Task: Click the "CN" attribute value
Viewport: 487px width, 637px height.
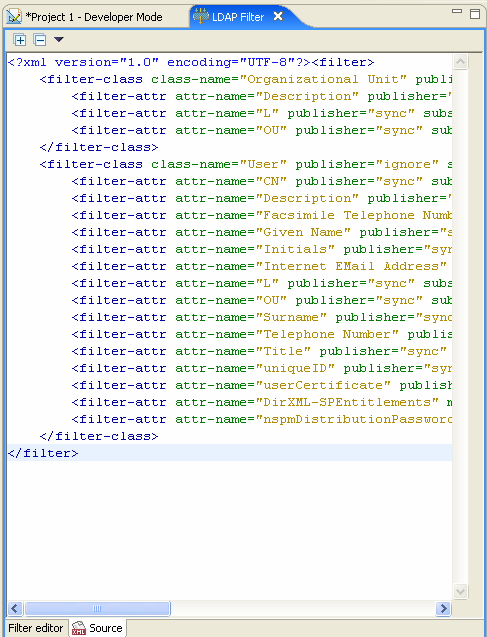Action: click(271, 181)
